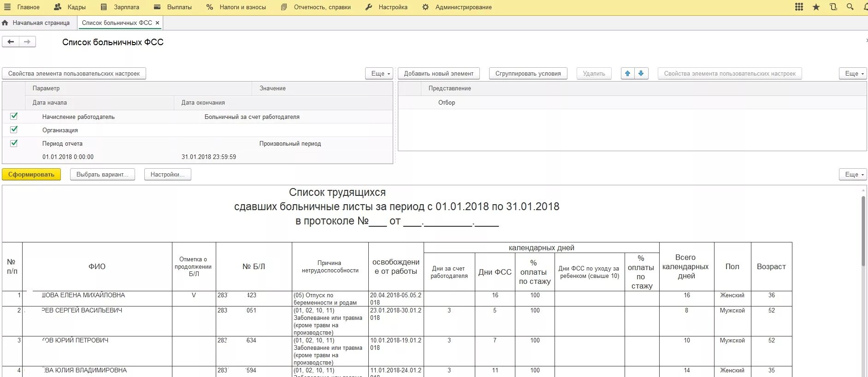Click the № Б/Л report column header
Image resolution: width=868 pixels, height=377 pixels.
[x=254, y=266]
